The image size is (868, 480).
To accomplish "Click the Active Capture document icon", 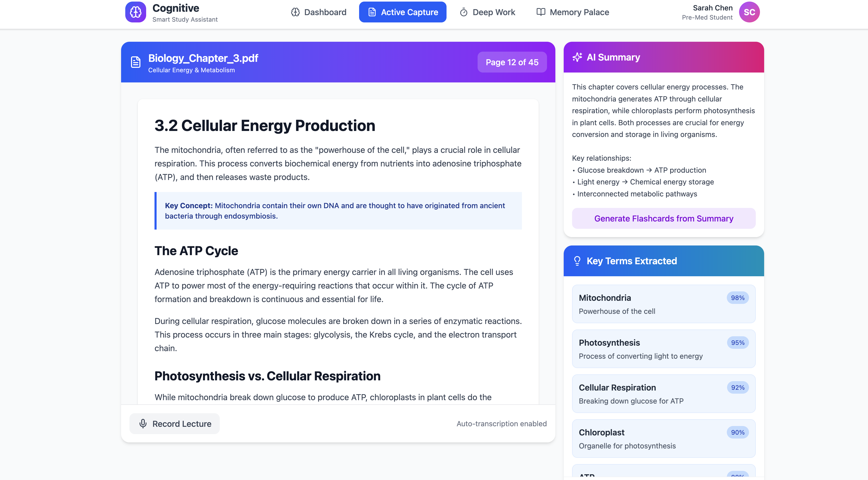I will [x=372, y=12].
